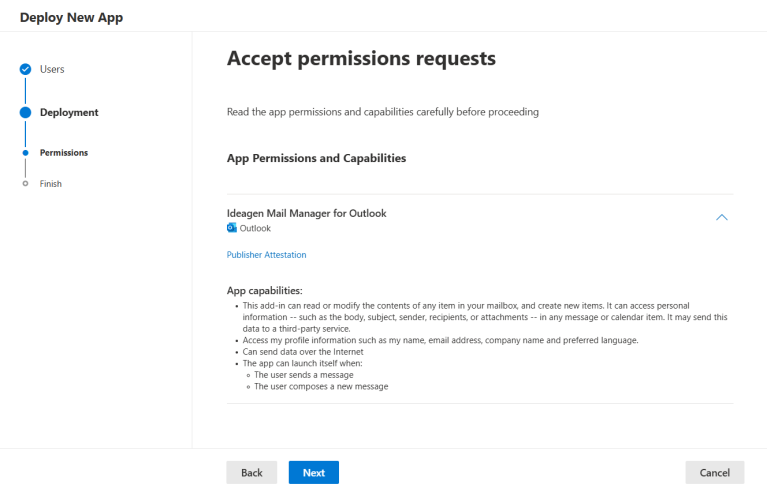
Task: Jump to the Finish sub-step label
Action: tap(51, 184)
